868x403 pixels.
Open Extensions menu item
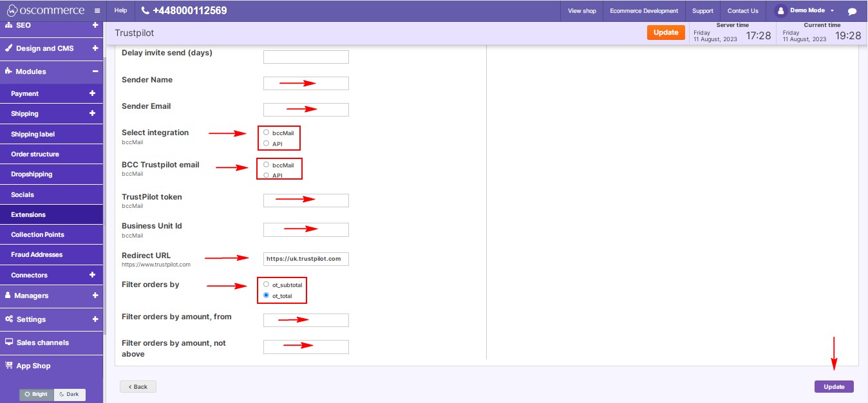tap(52, 214)
